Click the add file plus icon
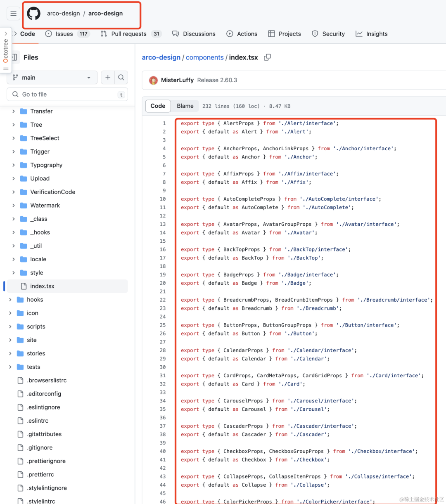Screen dimensions: 446x504 [x=108, y=77]
